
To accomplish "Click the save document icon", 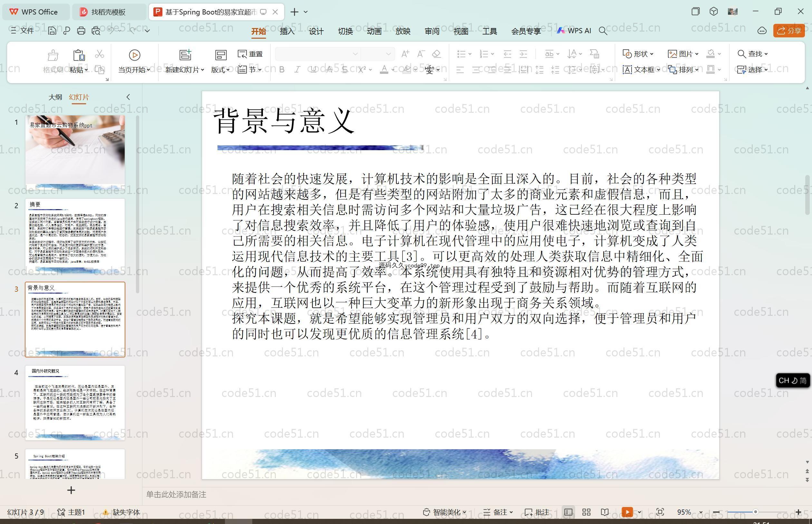I will [52, 31].
